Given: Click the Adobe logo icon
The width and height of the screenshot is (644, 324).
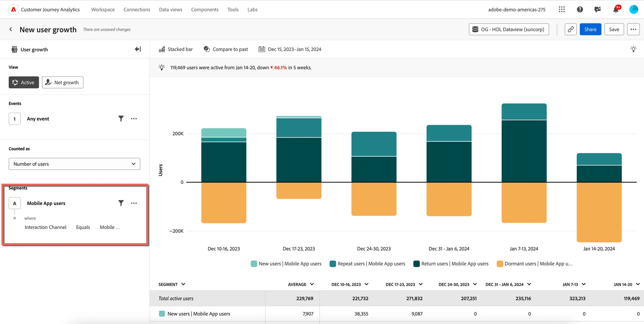Looking at the screenshot, I should click(x=13, y=9).
